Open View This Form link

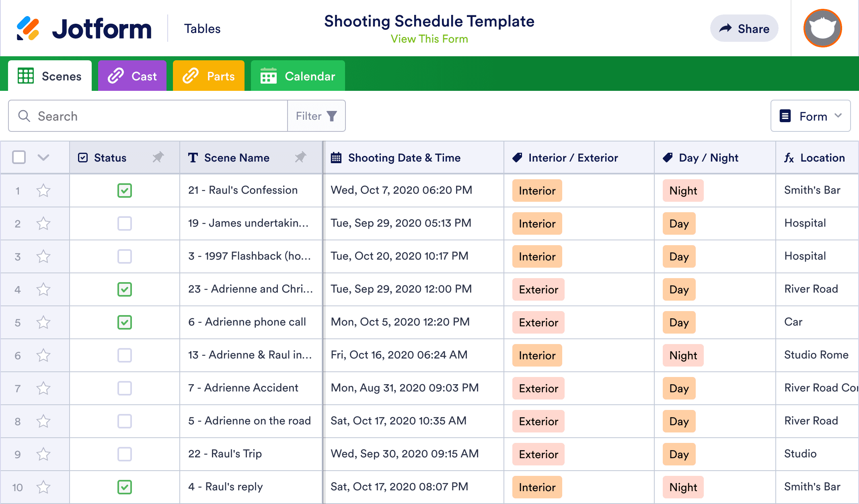429,39
